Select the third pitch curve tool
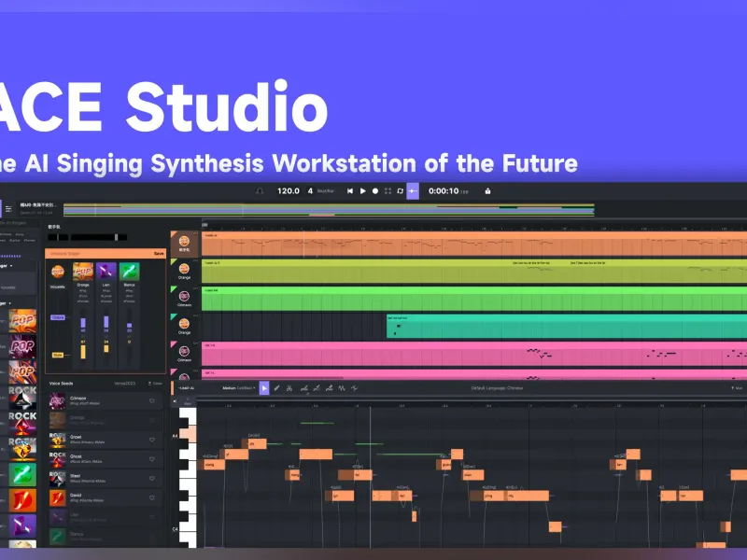 (x=329, y=388)
